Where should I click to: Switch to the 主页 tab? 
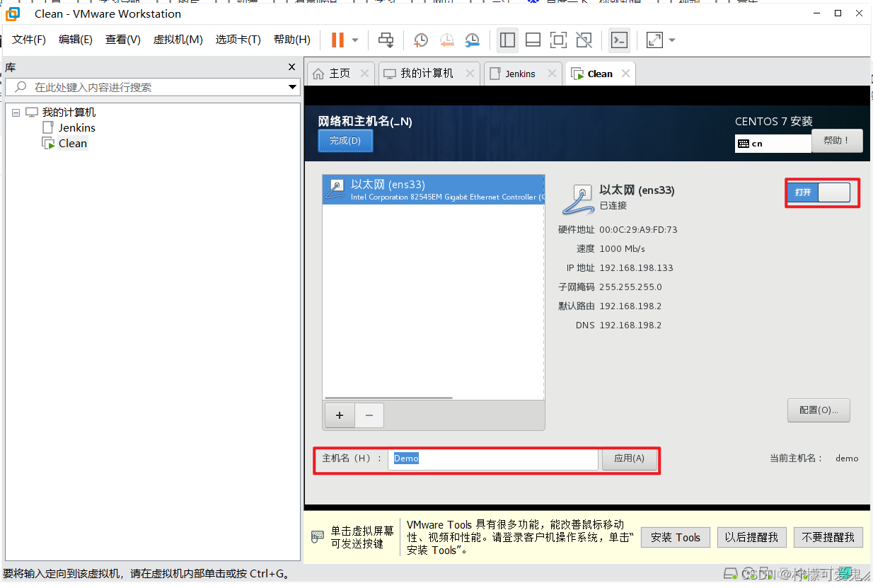pos(340,74)
